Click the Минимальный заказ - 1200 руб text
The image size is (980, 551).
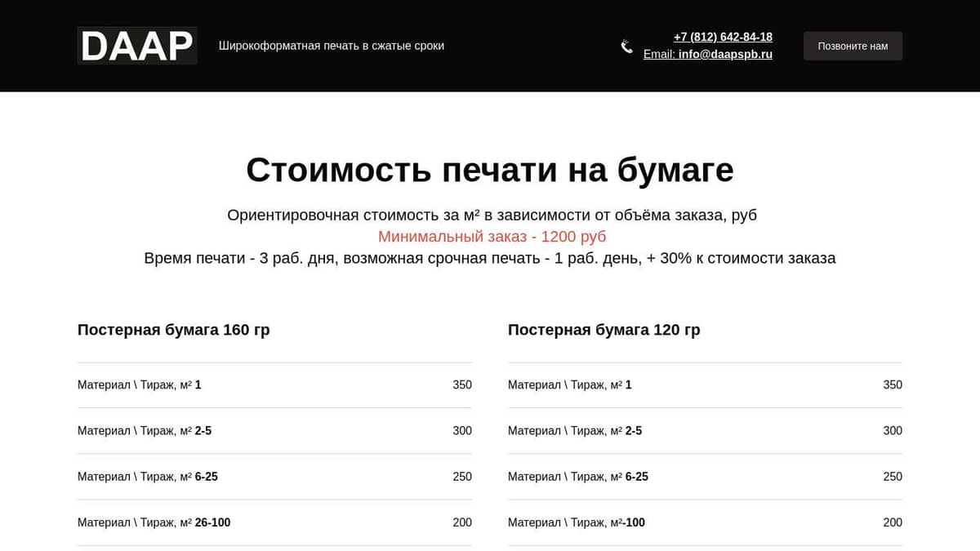[x=492, y=237]
